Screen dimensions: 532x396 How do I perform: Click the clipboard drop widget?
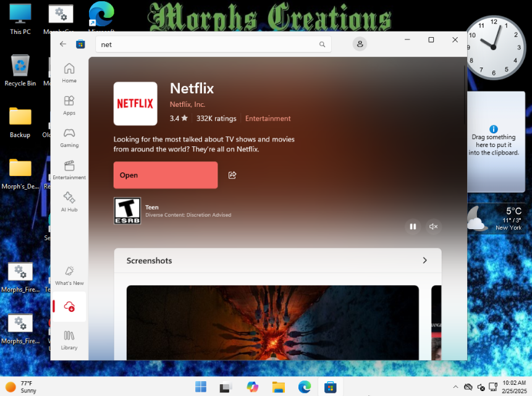pos(496,142)
